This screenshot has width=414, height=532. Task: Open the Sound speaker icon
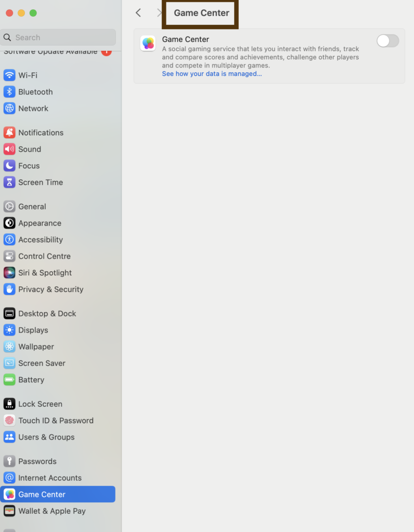9,149
